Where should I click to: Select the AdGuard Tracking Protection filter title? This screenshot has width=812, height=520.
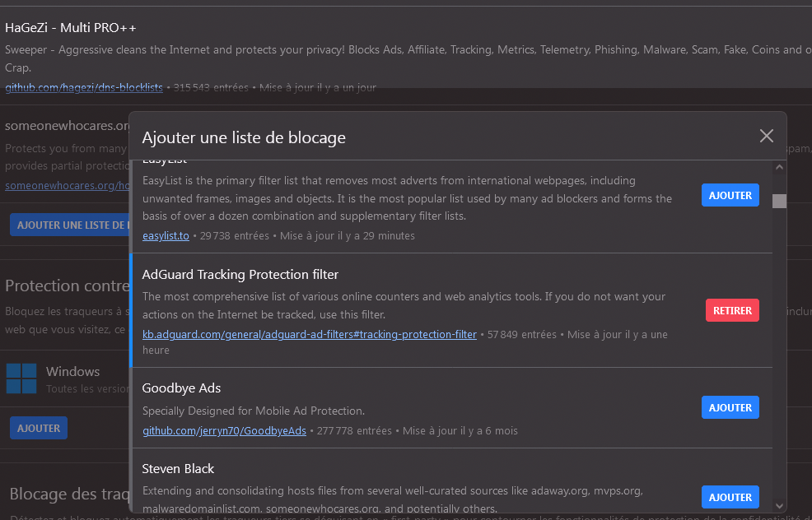click(240, 275)
